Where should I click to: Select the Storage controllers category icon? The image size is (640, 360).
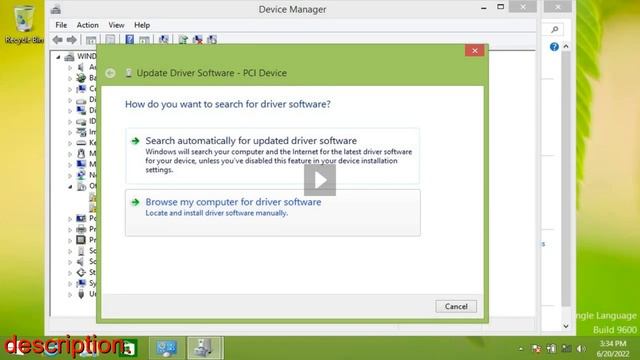point(81,272)
